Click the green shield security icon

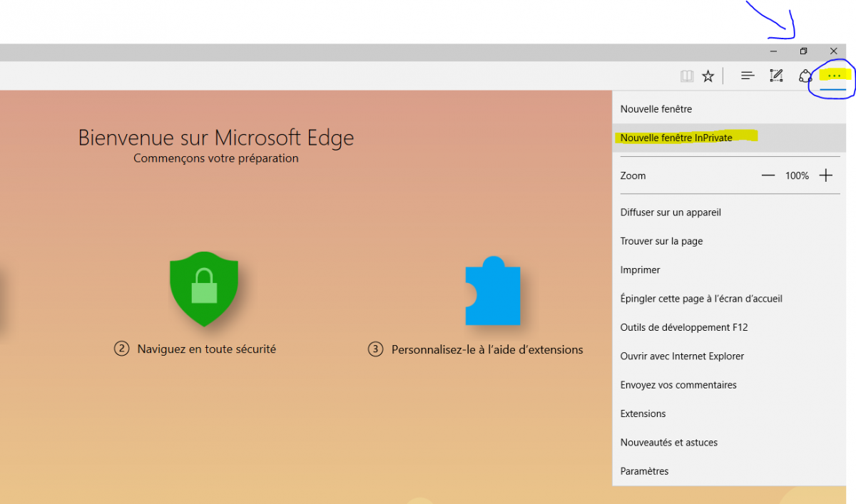point(204,289)
